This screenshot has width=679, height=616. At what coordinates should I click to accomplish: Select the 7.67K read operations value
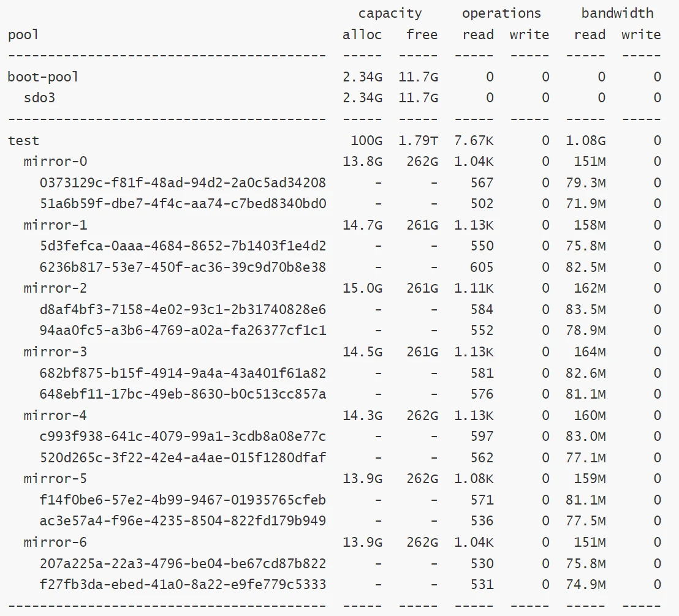click(x=474, y=141)
